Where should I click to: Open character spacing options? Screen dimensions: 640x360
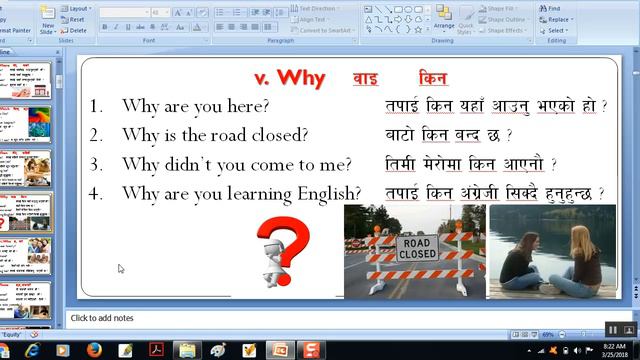pyautogui.click(x=164, y=27)
